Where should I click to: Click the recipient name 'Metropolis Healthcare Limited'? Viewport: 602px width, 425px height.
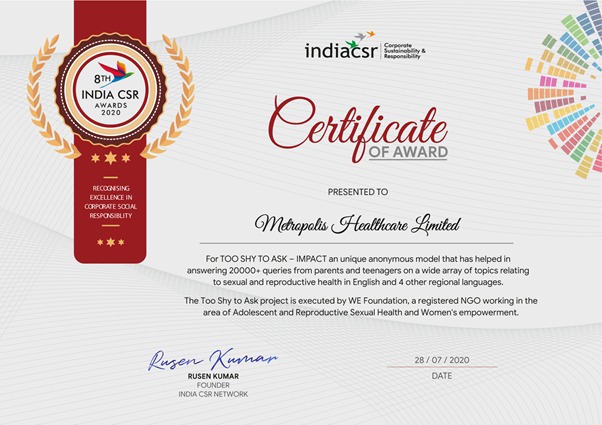tap(357, 225)
